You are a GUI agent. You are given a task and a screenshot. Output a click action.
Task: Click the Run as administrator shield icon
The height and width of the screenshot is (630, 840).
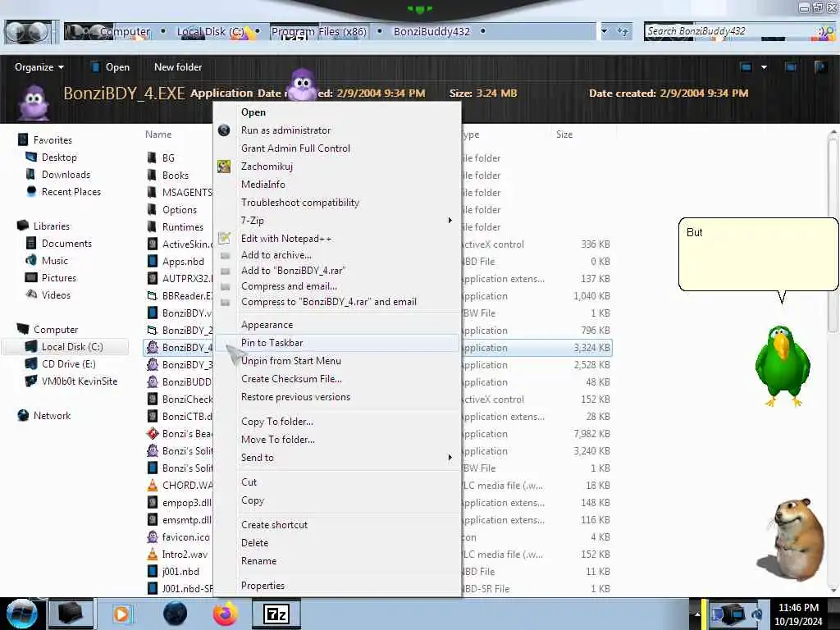pos(224,130)
